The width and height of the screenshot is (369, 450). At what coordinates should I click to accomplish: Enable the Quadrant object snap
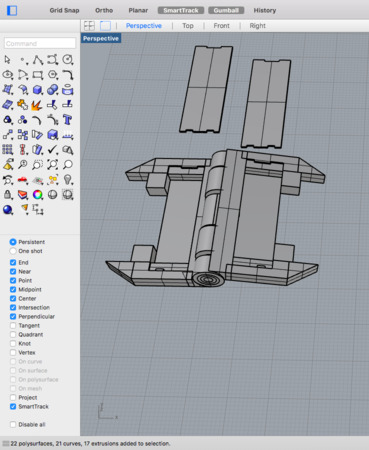coord(13,334)
